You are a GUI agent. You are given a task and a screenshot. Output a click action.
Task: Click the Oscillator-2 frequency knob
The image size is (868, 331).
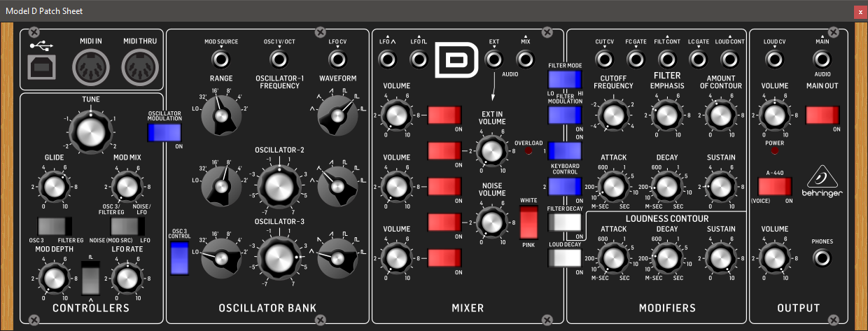[x=279, y=186]
